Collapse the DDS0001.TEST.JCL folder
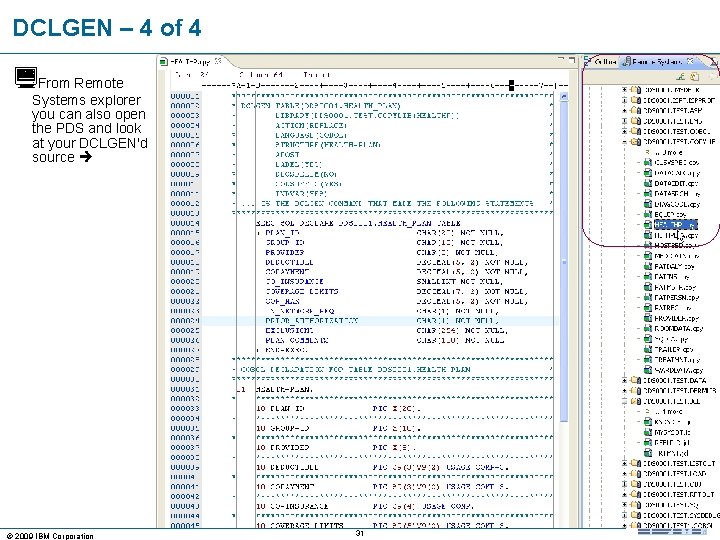This screenshot has width=720, height=540. (x=624, y=401)
